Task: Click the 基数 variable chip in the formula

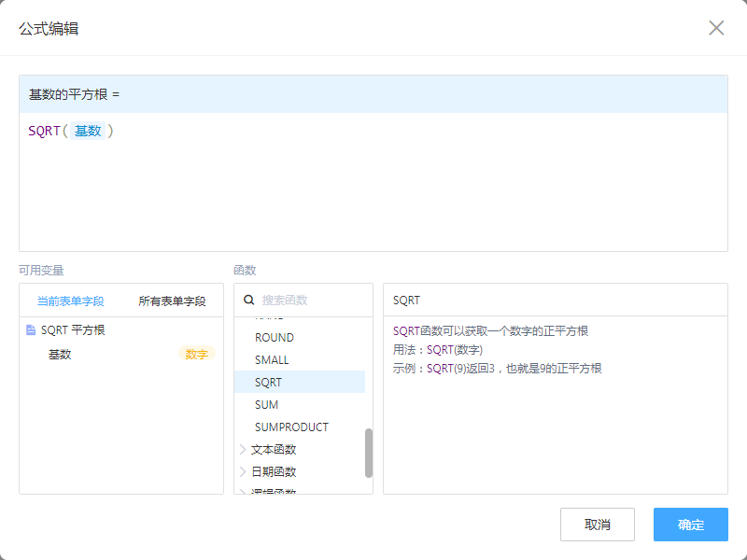Action: click(88, 132)
